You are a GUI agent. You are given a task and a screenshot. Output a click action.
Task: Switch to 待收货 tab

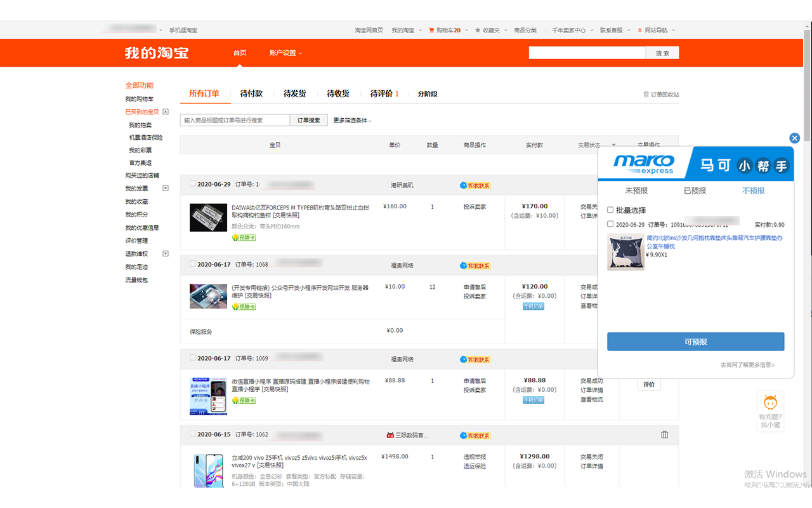(x=338, y=93)
